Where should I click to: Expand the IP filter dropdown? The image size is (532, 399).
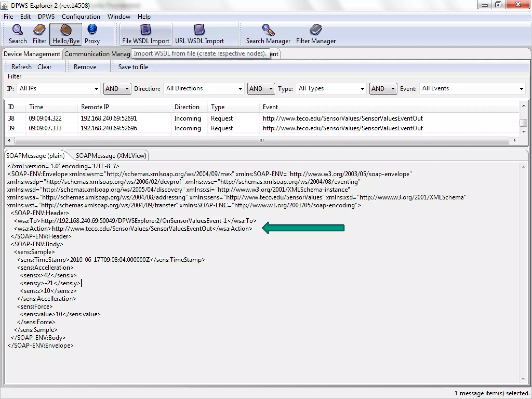[x=96, y=89]
